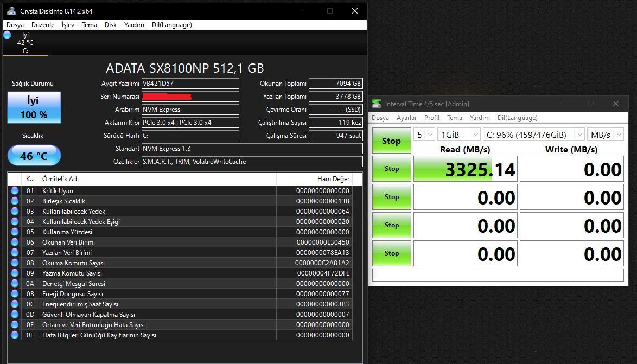Click the Ham Değer column header
637x364 pixels.
[315, 179]
